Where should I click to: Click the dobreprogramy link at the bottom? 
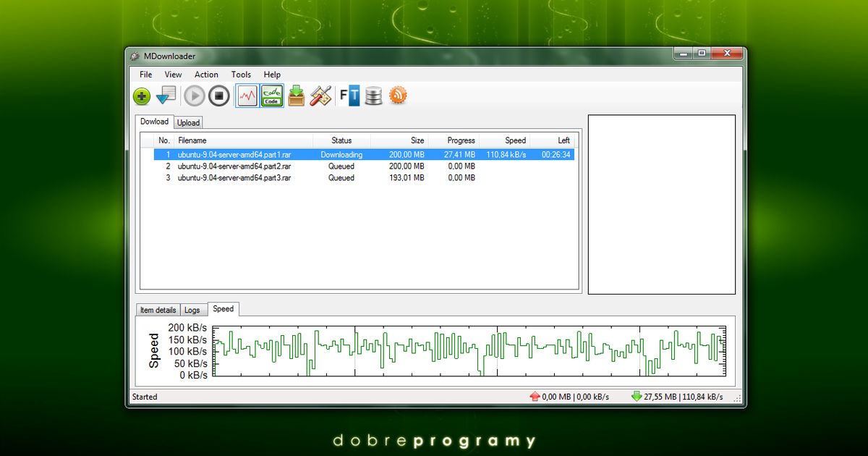(433, 440)
